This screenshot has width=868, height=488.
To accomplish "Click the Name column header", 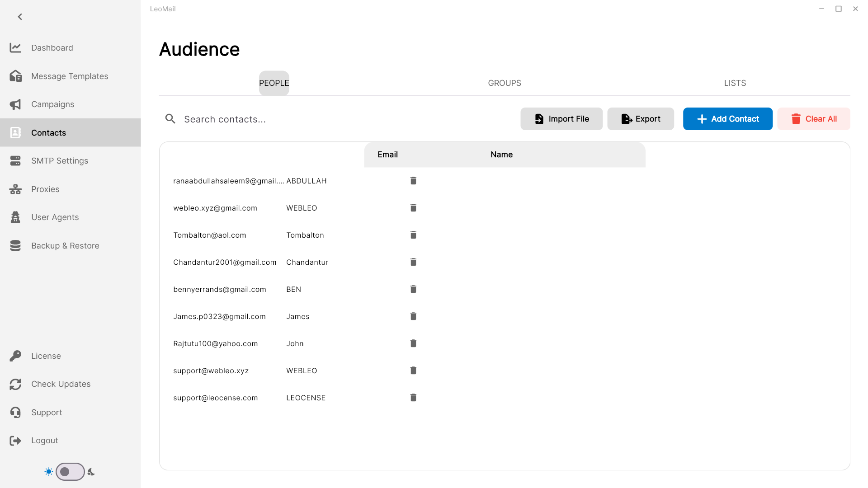I will pos(501,155).
